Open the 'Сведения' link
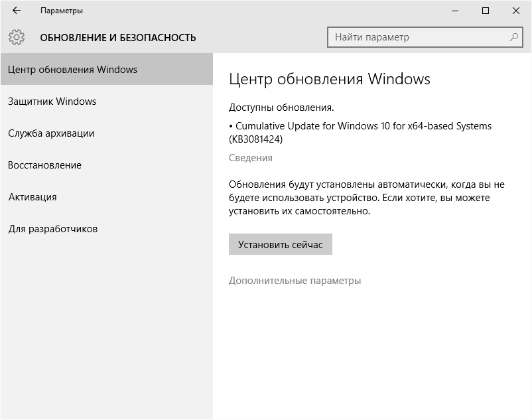The image size is (532, 420). point(250,158)
